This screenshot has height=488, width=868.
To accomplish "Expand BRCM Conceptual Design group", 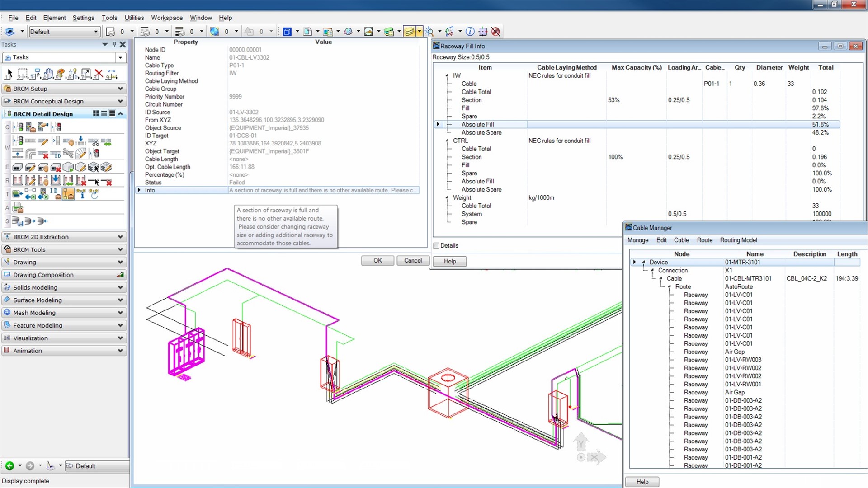I will [64, 101].
